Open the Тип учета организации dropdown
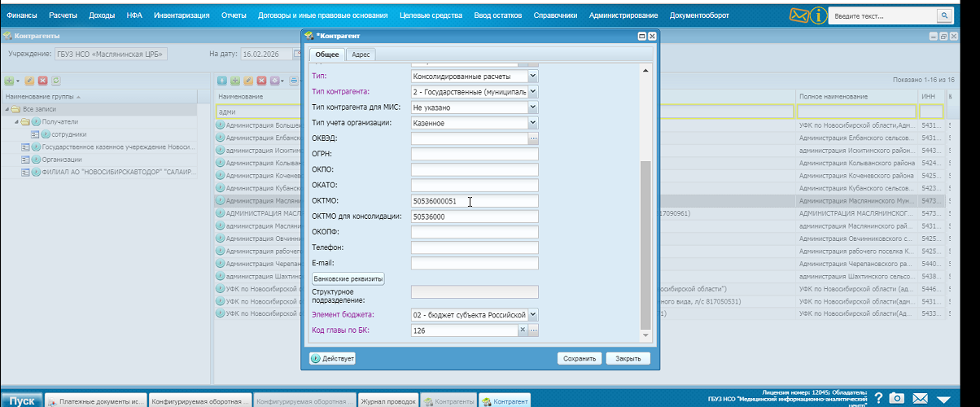Screen dimensions: 980x407 [533, 123]
